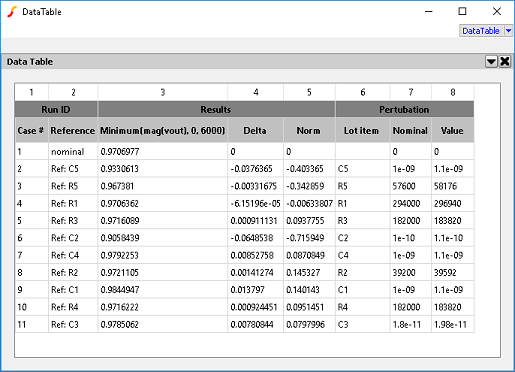
Task: Select the 'Ref: C2' cell
Action: tap(73, 238)
